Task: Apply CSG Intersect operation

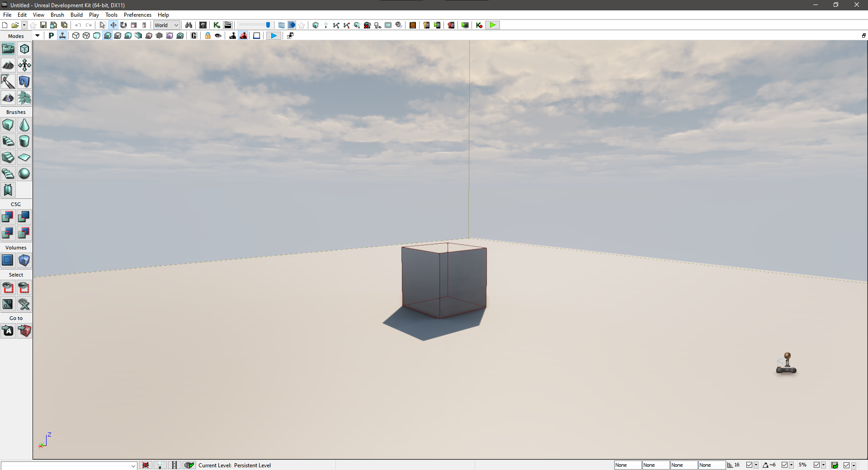Action: (8, 233)
